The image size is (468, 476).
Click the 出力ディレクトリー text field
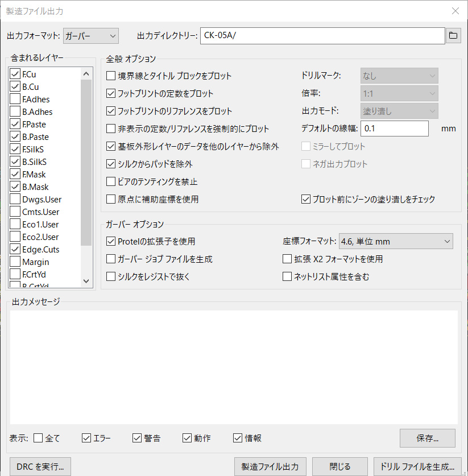(322, 35)
